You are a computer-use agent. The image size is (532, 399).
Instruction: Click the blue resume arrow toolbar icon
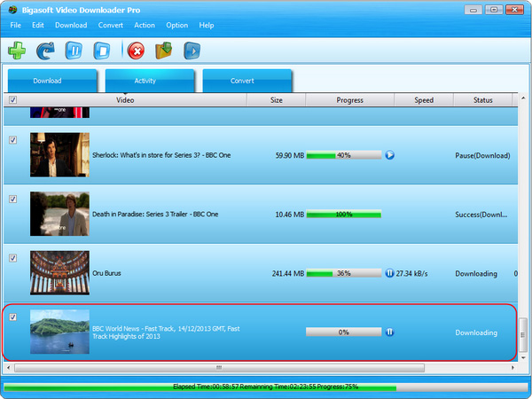tap(45, 51)
